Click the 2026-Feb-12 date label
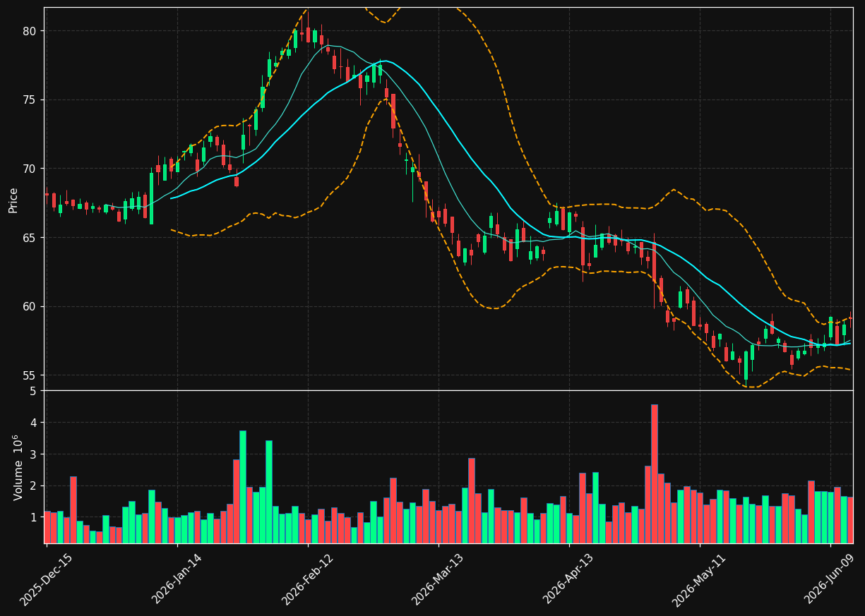The width and height of the screenshot is (865, 616). point(307,579)
